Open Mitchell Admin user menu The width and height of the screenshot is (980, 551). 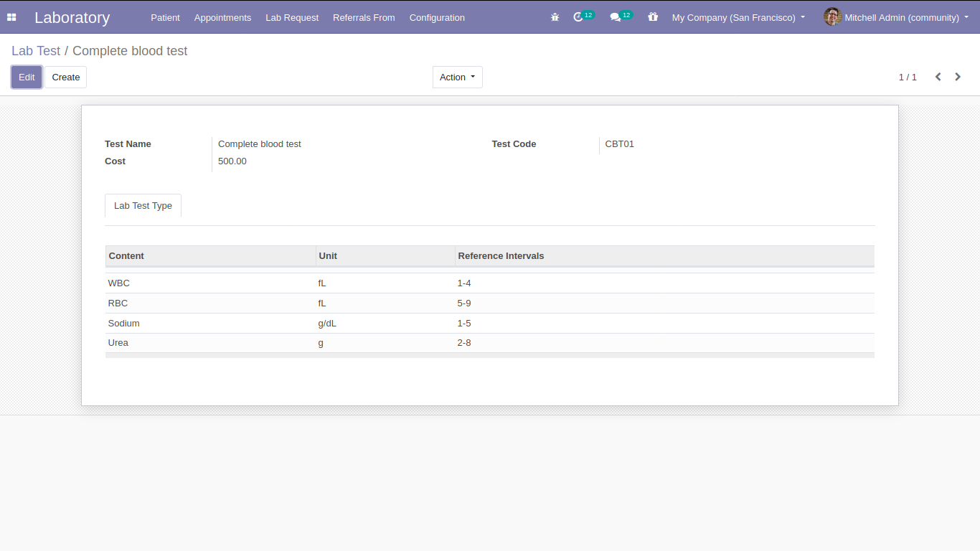pyautogui.click(x=902, y=17)
